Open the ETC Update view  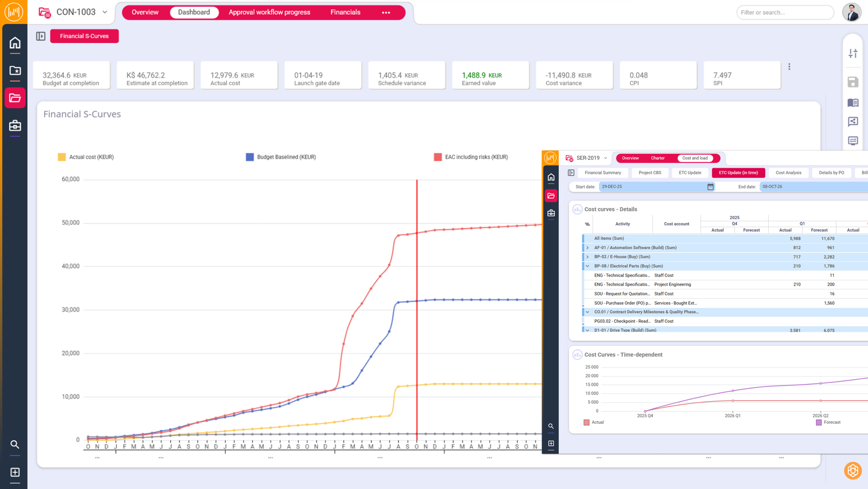[690, 173]
